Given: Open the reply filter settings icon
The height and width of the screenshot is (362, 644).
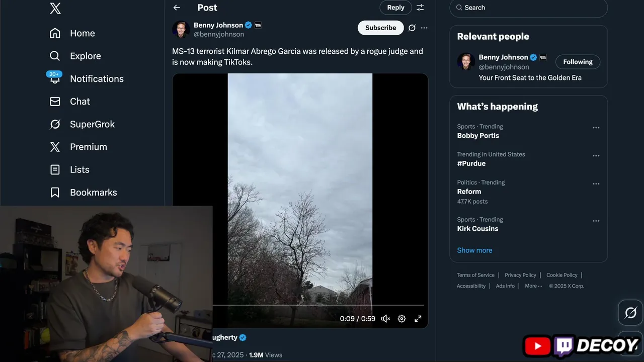Looking at the screenshot, I should pyautogui.click(x=420, y=8).
